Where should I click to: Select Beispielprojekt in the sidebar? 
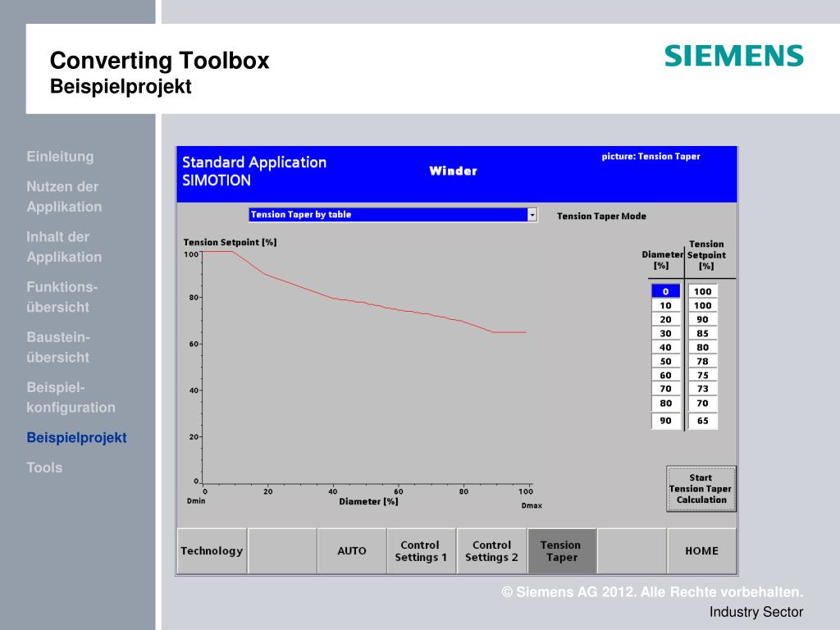76,438
